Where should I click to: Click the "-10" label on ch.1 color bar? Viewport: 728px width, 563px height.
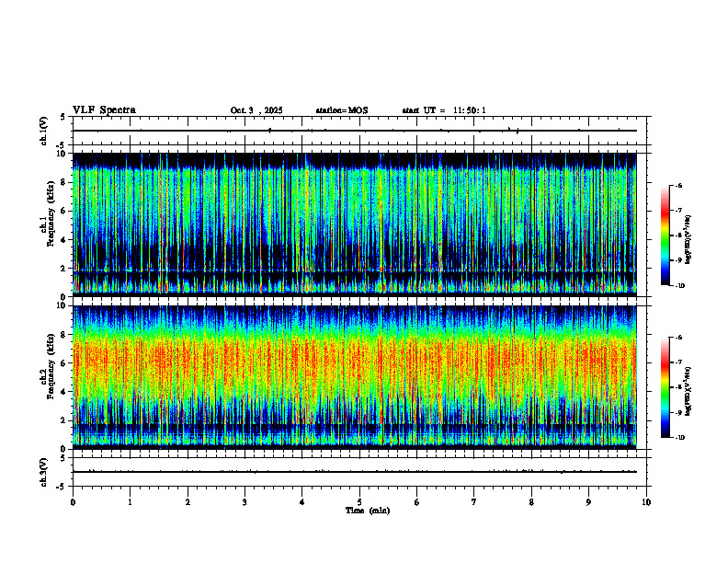pyautogui.click(x=679, y=286)
